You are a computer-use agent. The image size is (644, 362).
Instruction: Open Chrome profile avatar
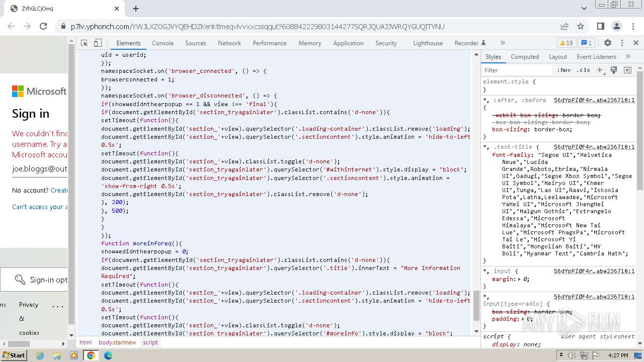tap(617, 27)
